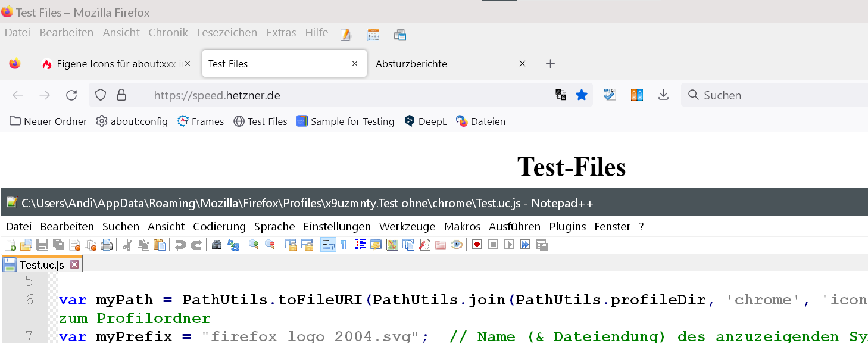The height and width of the screenshot is (343, 868).
Task: Open the Werkzeuge menu
Action: click(x=407, y=226)
